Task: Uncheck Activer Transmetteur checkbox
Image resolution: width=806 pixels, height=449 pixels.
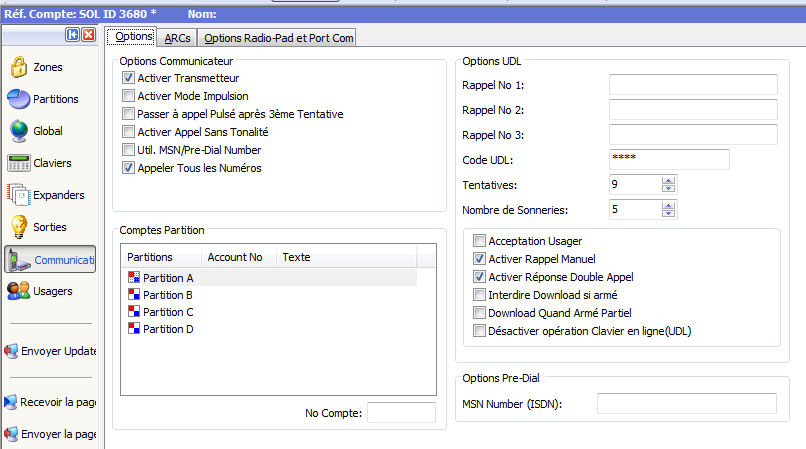Action: coord(128,78)
